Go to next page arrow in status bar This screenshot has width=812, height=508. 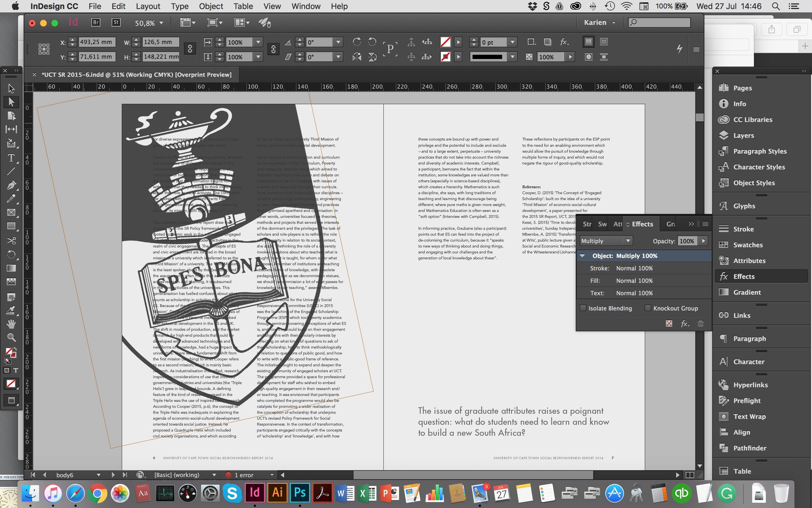click(113, 475)
